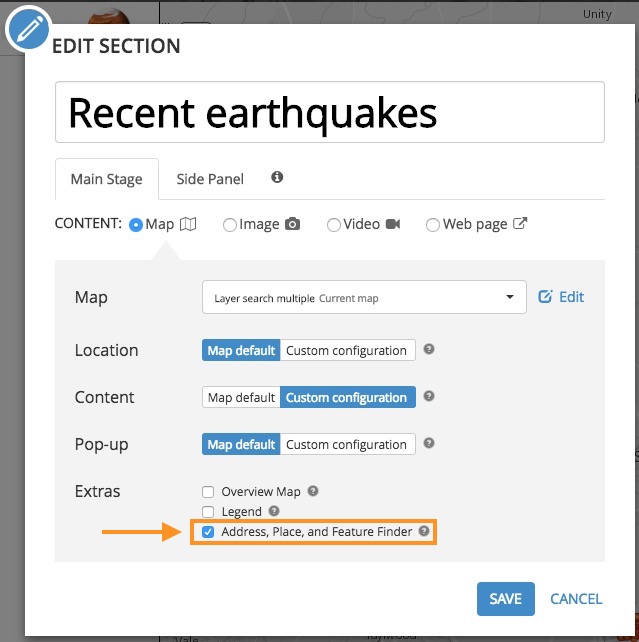Click help icon beside Address, Place, Feature Finder
639x642 pixels.
click(424, 532)
